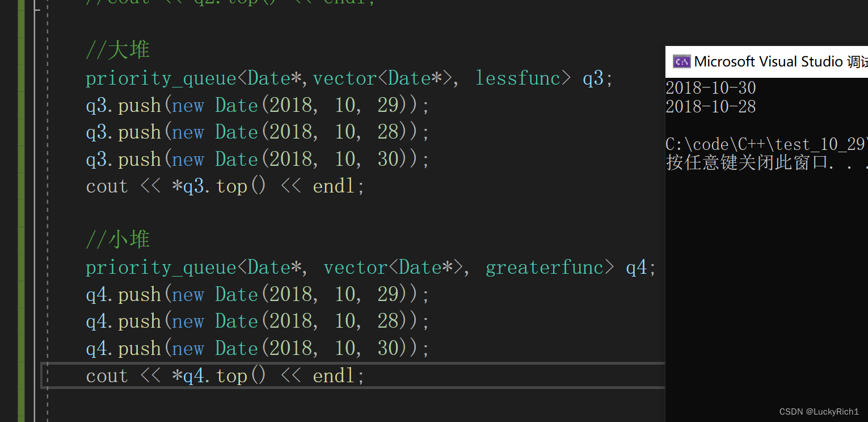Click the console path "C:\code\C++\test_10_29"

click(766, 144)
